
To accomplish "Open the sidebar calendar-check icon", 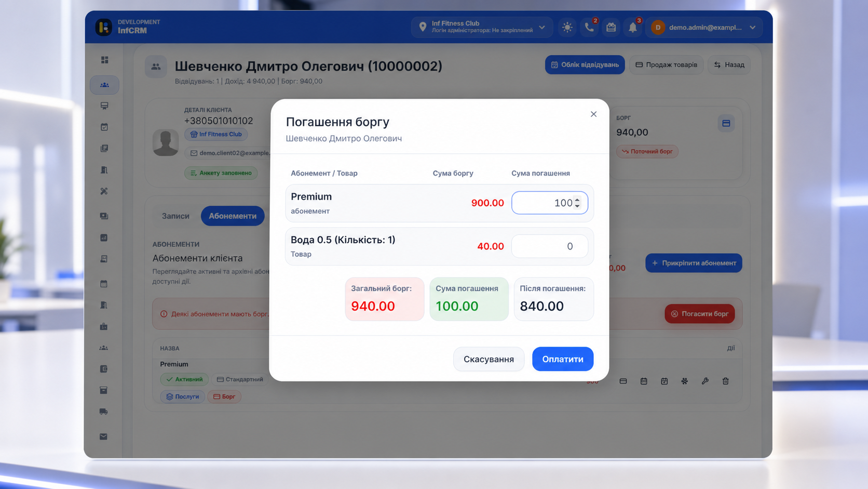I will click(104, 127).
